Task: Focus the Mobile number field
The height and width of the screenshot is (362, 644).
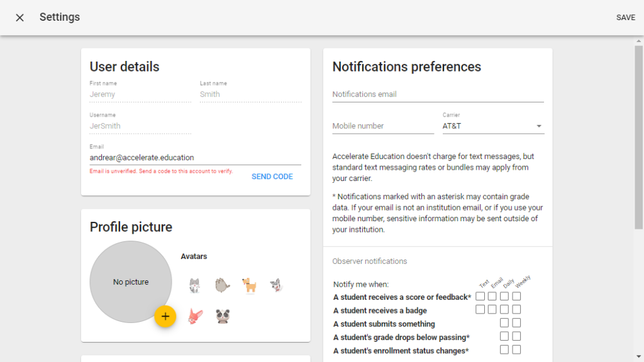Action: click(x=383, y=126)
